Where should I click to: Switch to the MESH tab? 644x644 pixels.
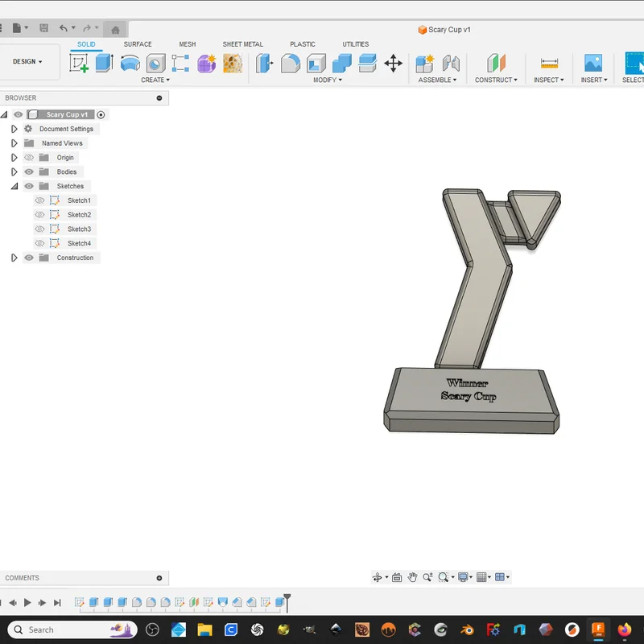188,44
